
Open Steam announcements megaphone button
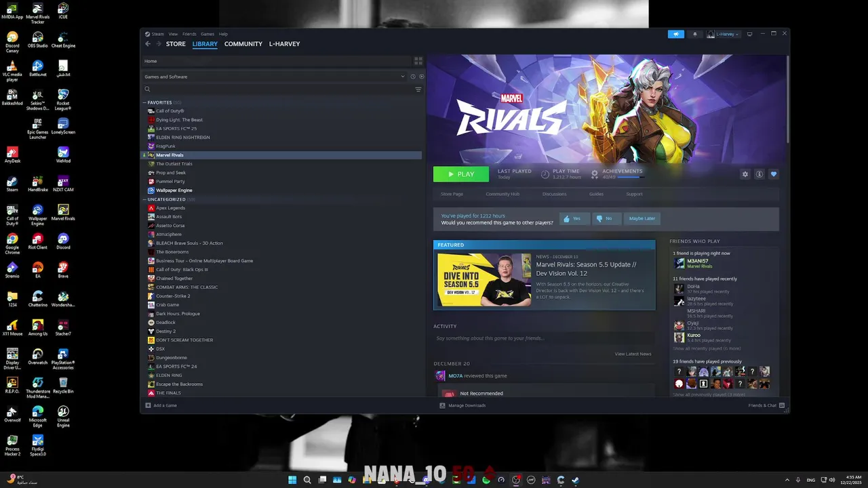click(x=675, y=34)
